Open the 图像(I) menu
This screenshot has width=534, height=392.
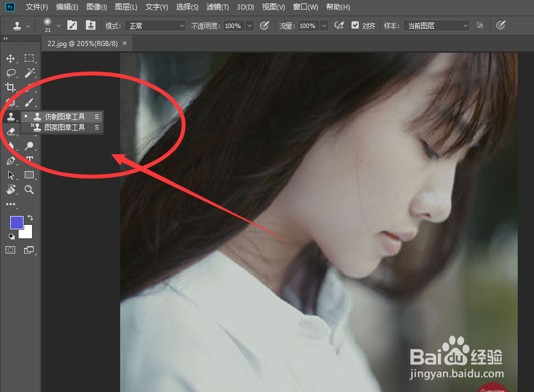coord(97,7)
